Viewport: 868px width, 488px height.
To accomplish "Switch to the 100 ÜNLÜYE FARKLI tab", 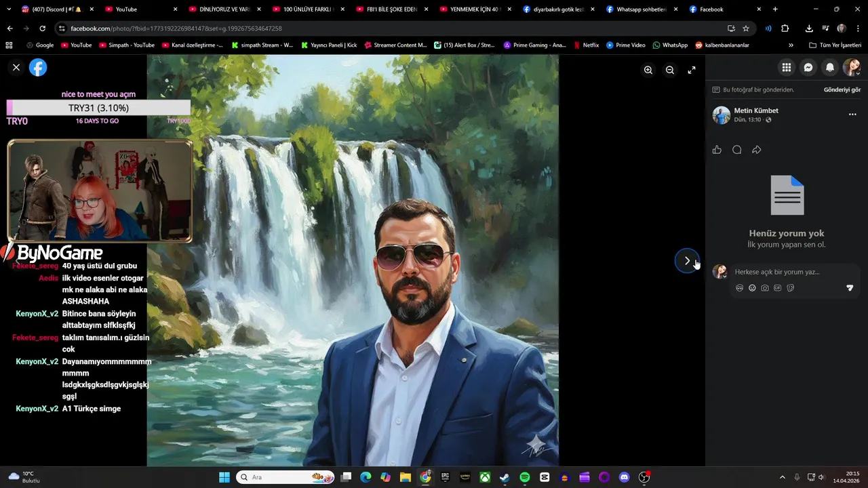I will [x=309, y=9].
